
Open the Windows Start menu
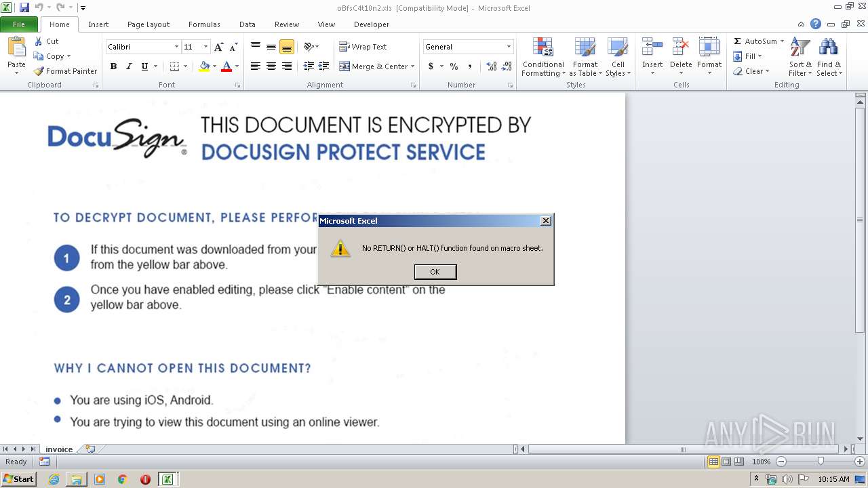(x=19, y=479)
